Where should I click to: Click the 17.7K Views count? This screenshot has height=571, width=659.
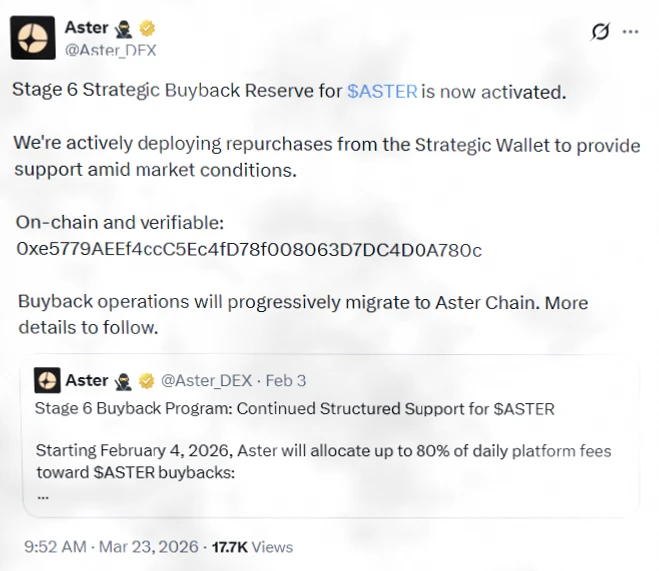pyautogui.click(x=250, y=547)
